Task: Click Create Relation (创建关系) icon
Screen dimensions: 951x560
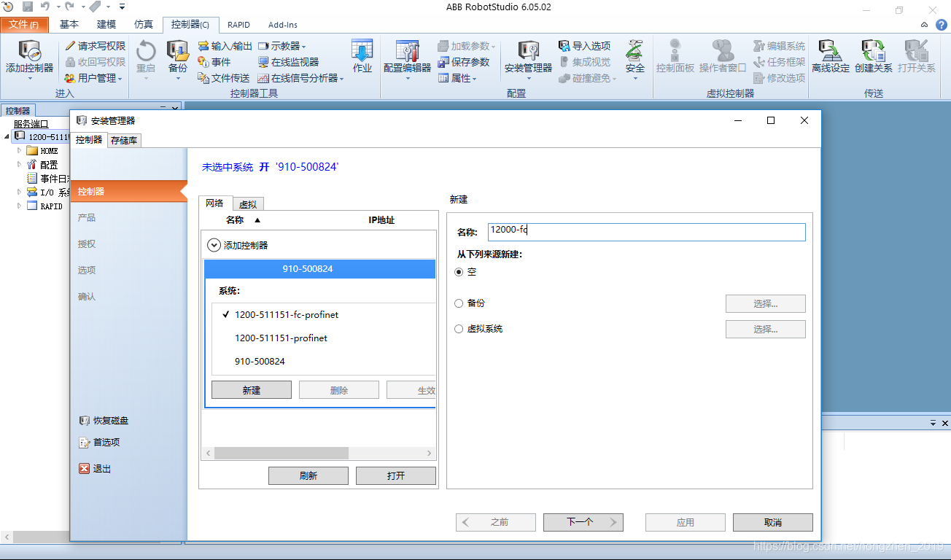Action: point(874,58)
